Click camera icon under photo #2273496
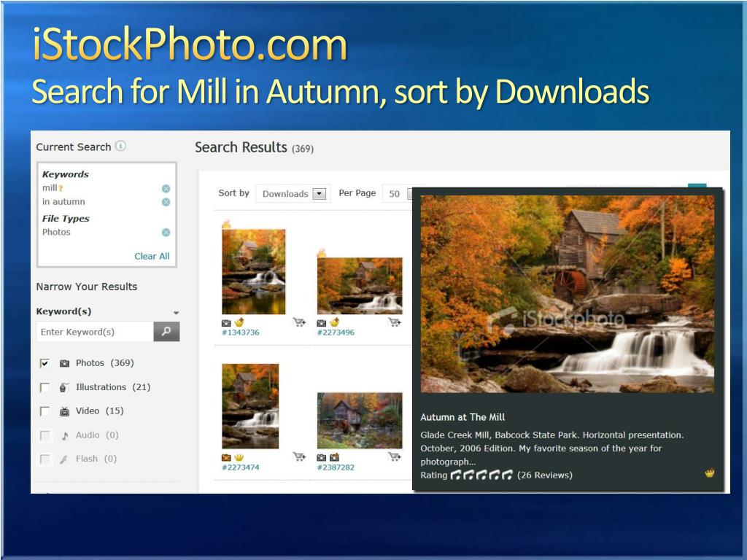Screen dimensions: 747x560 [322, 323]
